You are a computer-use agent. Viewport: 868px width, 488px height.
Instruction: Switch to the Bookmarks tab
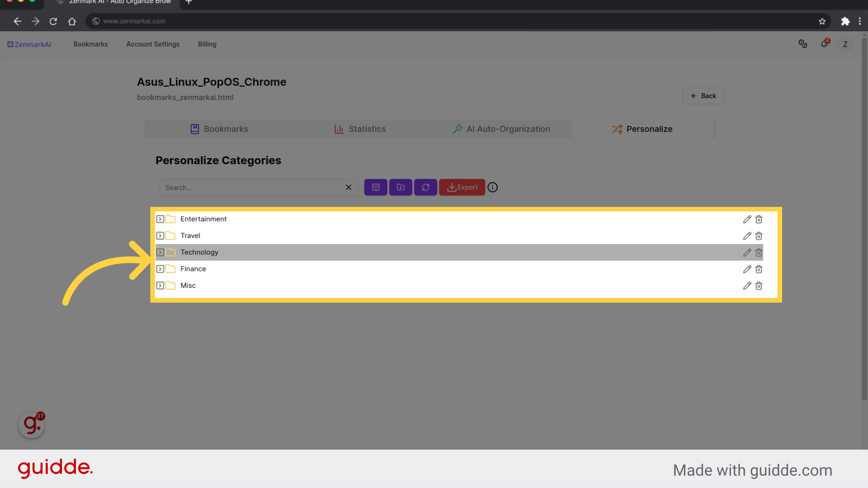pos(219,129)
